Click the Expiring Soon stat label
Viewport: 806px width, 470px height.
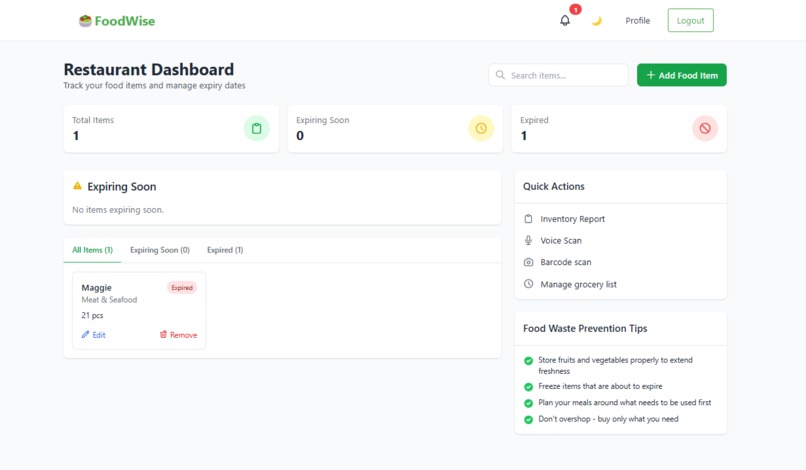click(322, 120)
